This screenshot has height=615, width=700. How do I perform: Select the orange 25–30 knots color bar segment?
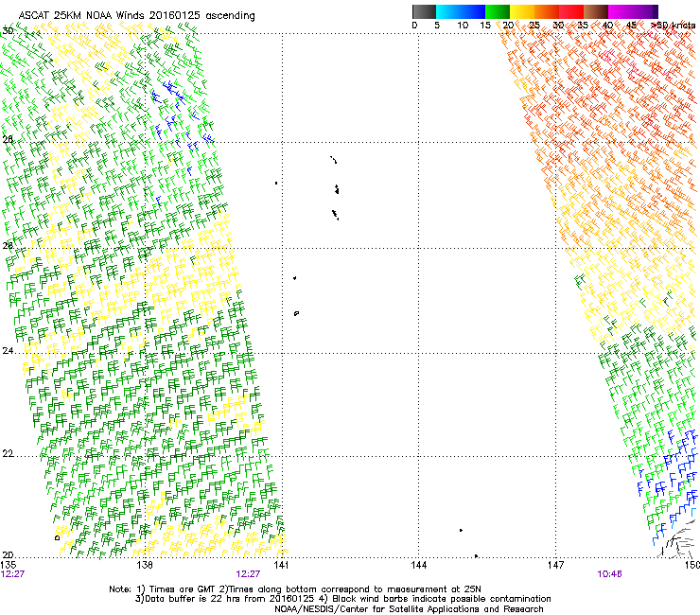tap(547, 11)
